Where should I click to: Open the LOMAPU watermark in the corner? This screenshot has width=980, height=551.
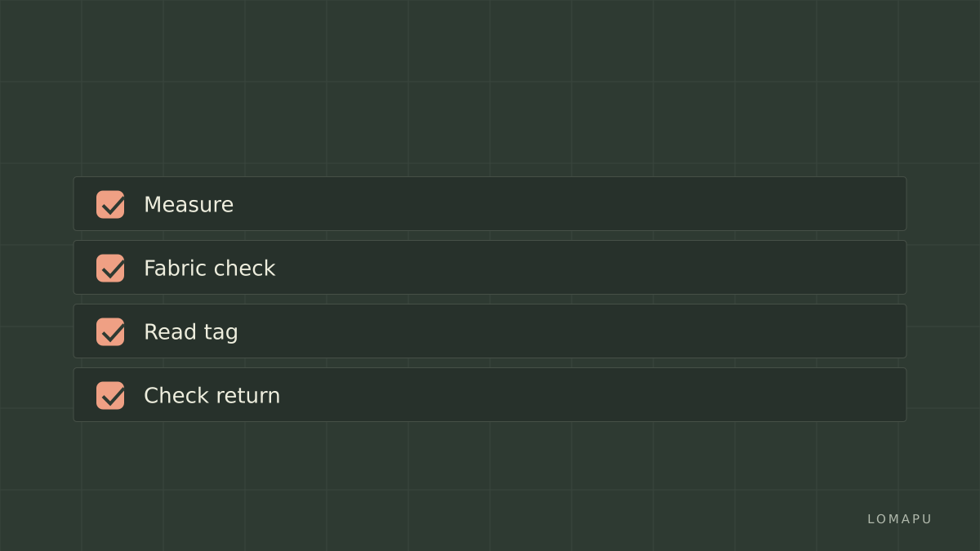pos(899,519)
